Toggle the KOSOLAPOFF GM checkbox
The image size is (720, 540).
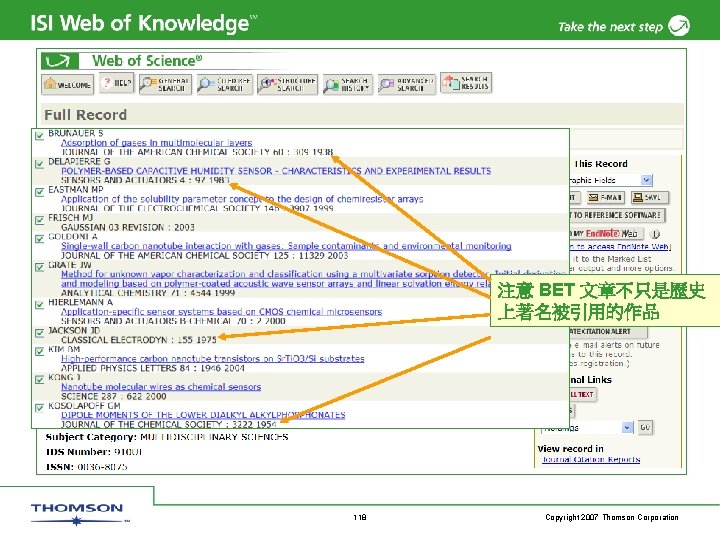(40, 407)
